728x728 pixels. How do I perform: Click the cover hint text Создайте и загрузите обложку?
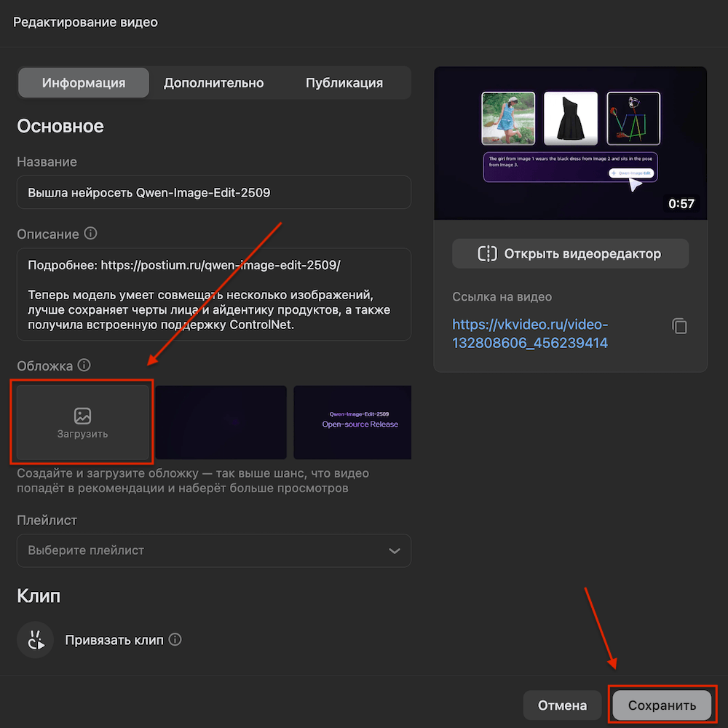click(193, 480)
